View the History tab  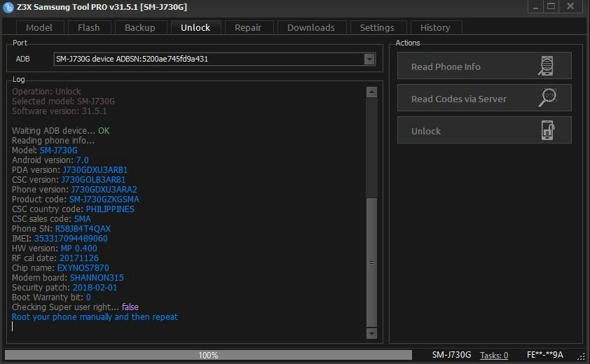point(435,27)
